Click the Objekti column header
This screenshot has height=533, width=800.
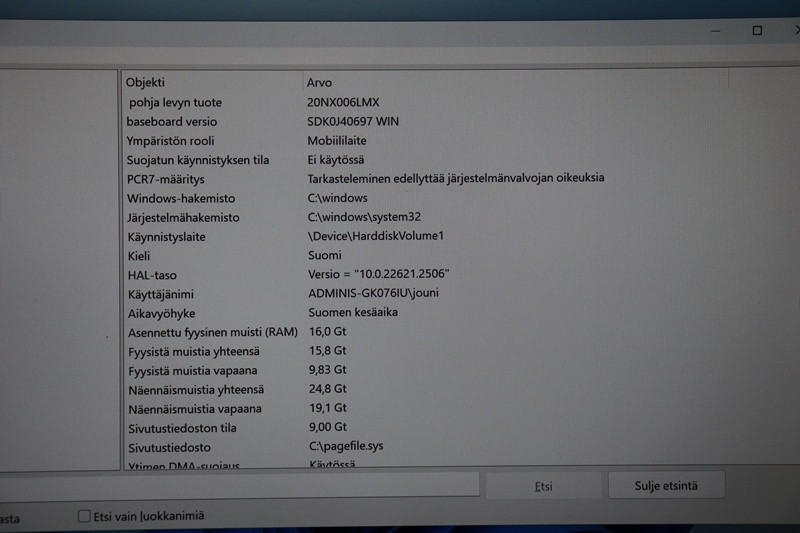pyautogui.click(x=145, y=82)
